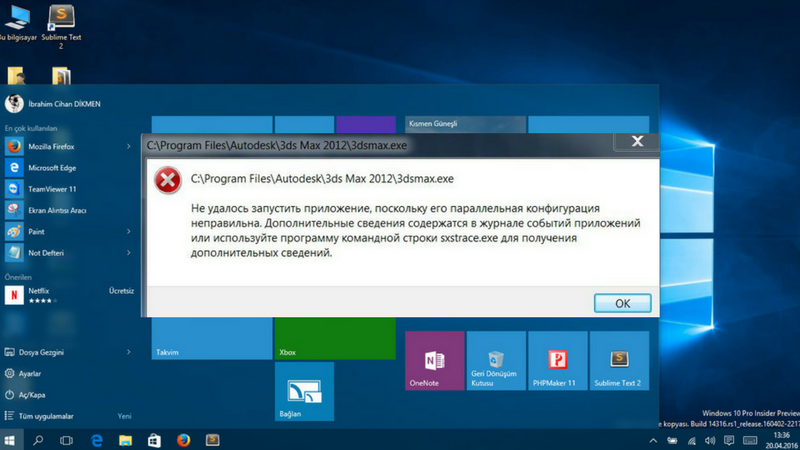The width and height of the screenshot is (800, 450).
Task: Open Mozilla Firefox from Start menu list
Action: (68, 146)
